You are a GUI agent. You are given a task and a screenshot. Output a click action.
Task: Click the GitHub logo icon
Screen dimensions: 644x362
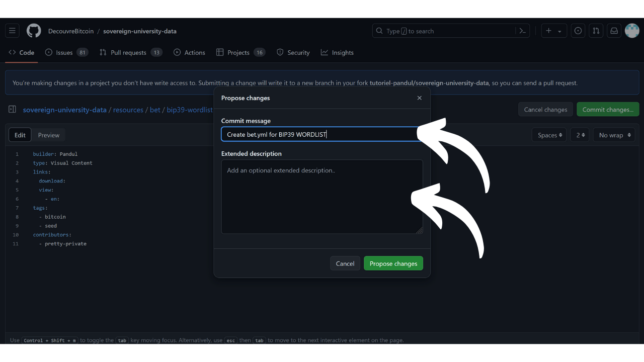34,31
